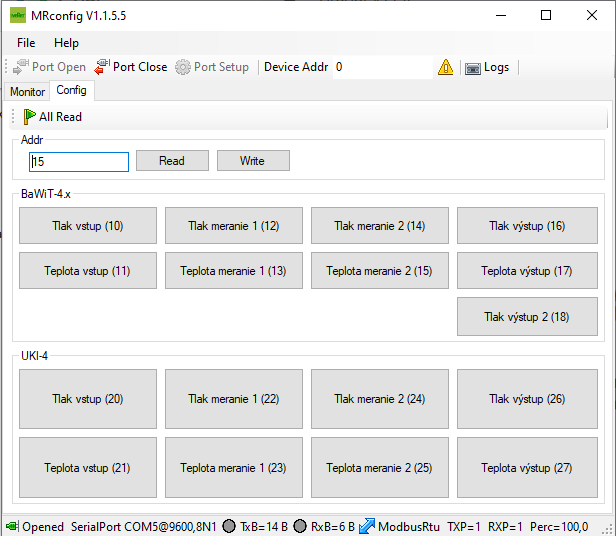Click the green Opened port status icon
616x536 pixels.
point(11,526)
